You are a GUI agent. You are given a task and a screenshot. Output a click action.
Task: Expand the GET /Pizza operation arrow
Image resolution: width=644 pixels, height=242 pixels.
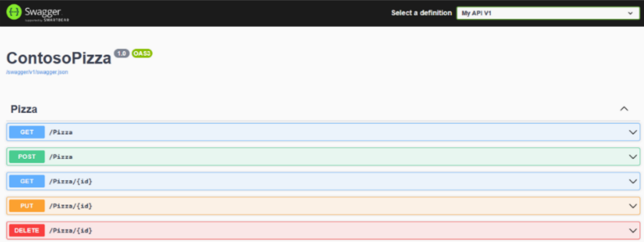633,132
